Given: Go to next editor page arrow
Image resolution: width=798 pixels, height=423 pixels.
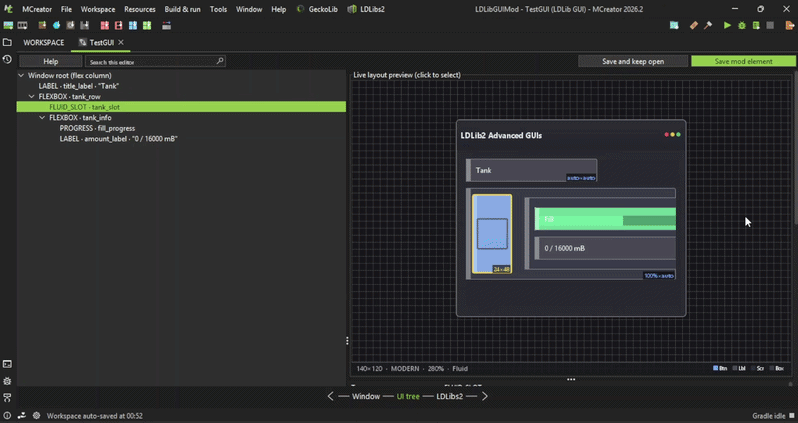Looking at the screenshot, I should (484, 396).
